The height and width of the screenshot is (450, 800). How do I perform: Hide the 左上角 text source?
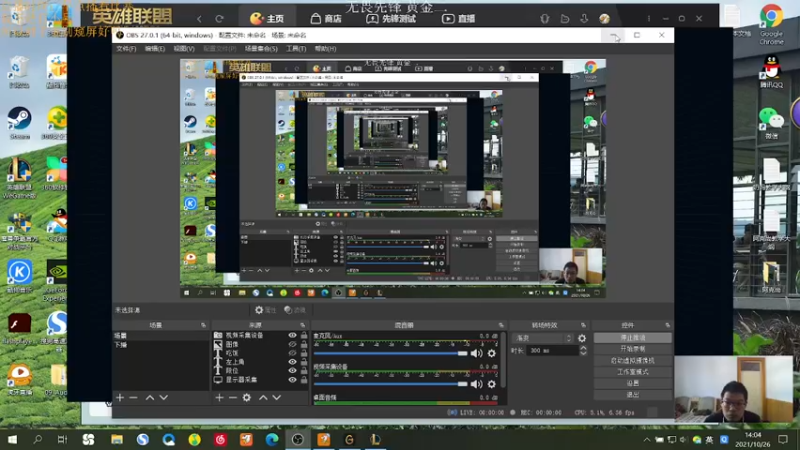click(292, 362)
